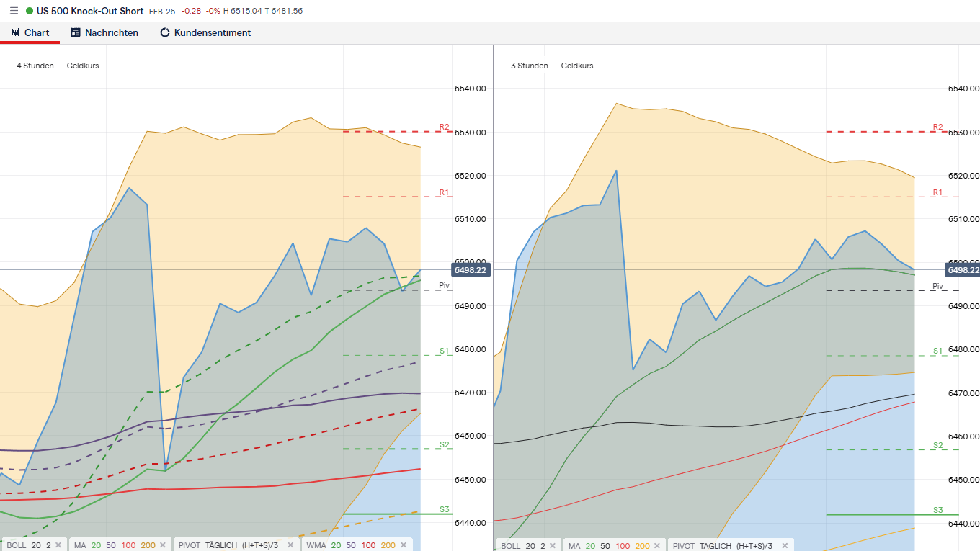980x551 pixels.
Task: Click the R1 pivot label, left chart
Action: pyautogui.click(x=445, y=192)
